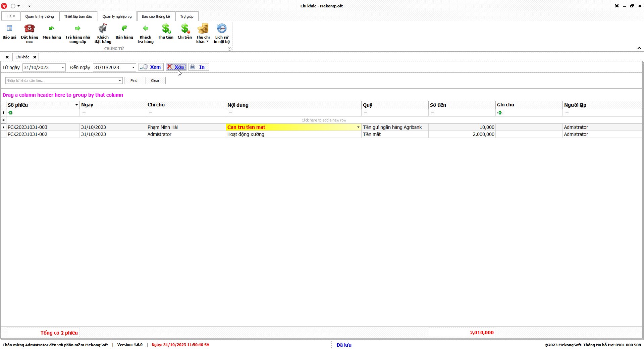Close the Chi khác document tab
The image size is (644, 349).
point(35,57)
